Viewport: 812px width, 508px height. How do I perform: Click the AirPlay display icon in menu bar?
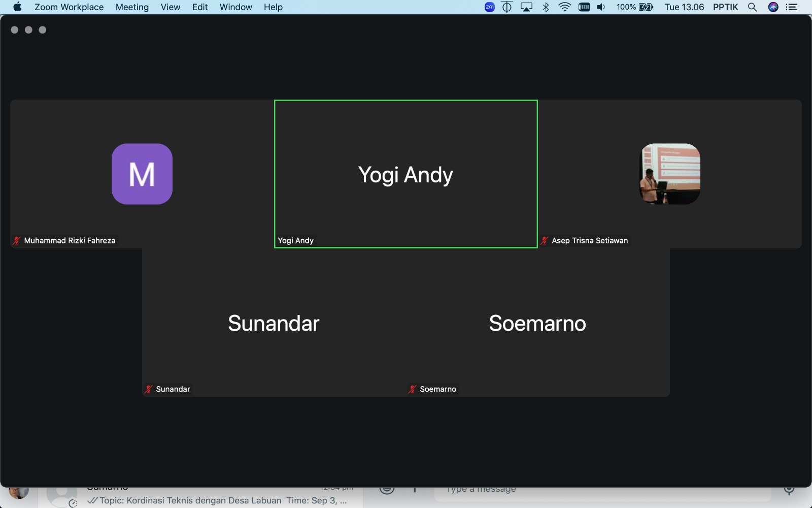click(x=527, y=7)
